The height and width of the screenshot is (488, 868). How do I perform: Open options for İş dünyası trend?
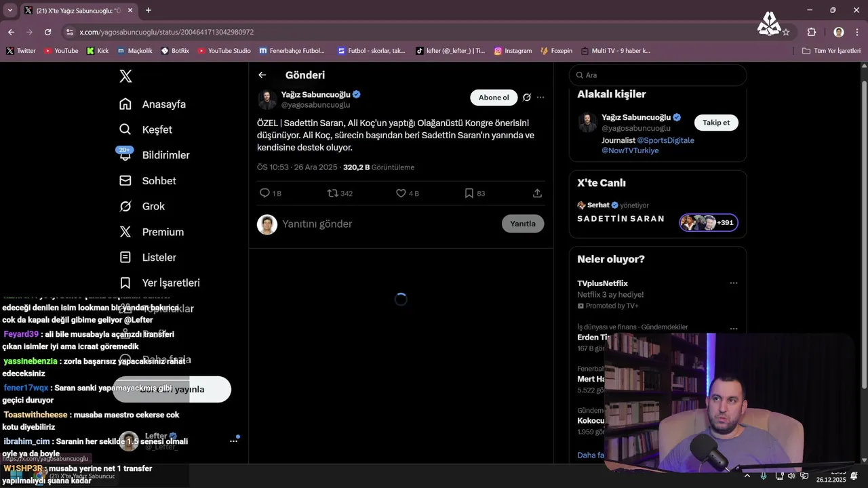click(x=733, y=328)
